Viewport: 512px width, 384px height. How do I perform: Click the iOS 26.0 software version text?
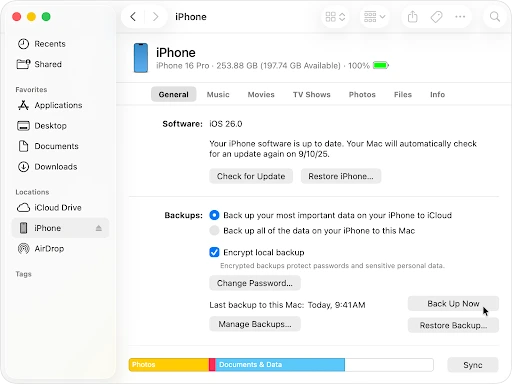coord(226,124)
